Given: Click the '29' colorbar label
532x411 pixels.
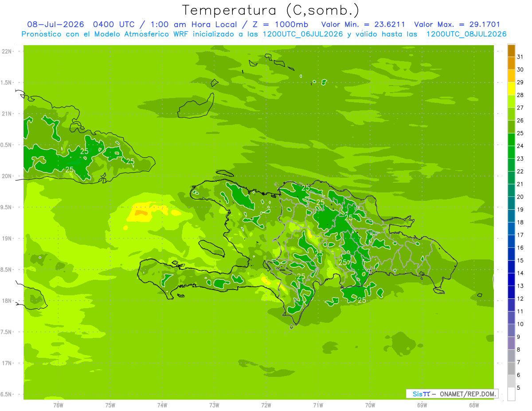Looking at the screenshot, I should pyautogui.click(x=520, y=82).
